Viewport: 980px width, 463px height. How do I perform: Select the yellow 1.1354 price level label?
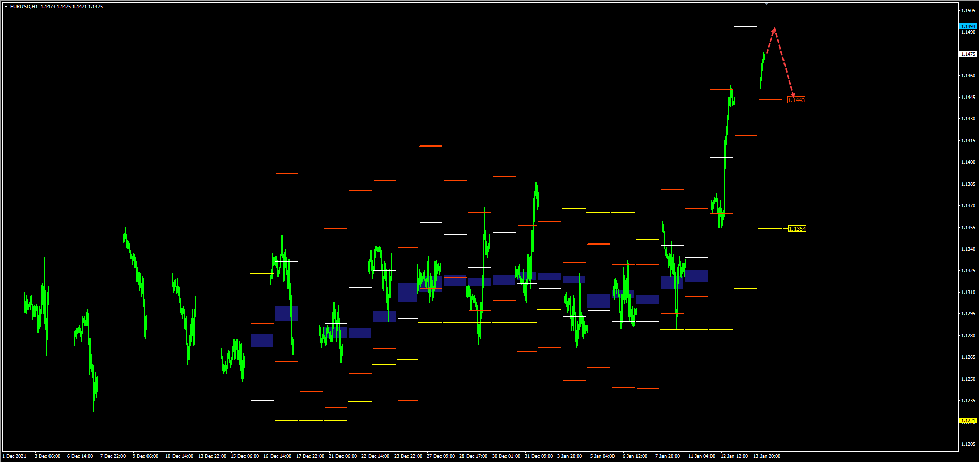(797, 229)
